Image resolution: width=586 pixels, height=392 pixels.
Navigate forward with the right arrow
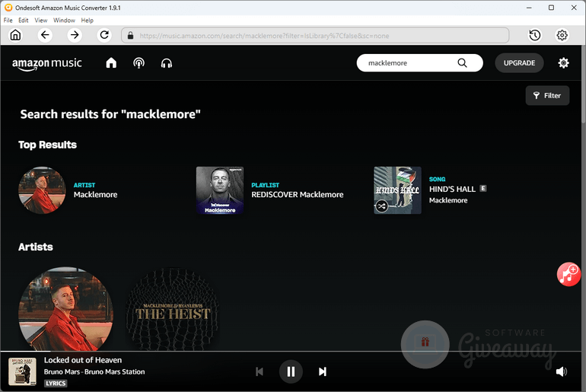tap(75, 35)
